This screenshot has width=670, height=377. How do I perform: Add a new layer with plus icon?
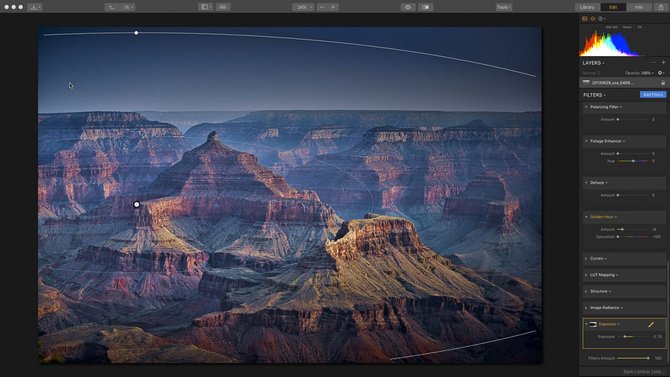664,63
